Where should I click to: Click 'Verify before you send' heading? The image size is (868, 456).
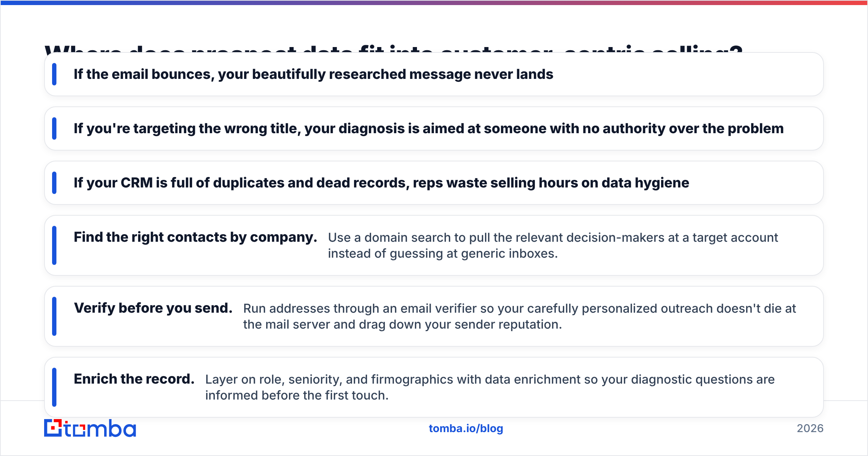[153, 308]
